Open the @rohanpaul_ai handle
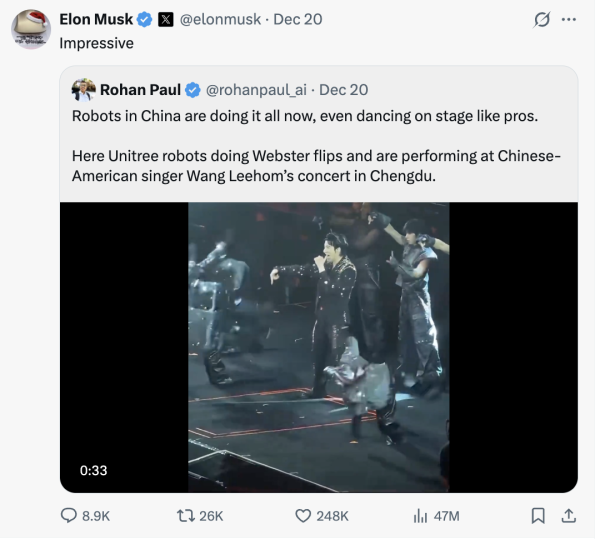 [256, 90]
